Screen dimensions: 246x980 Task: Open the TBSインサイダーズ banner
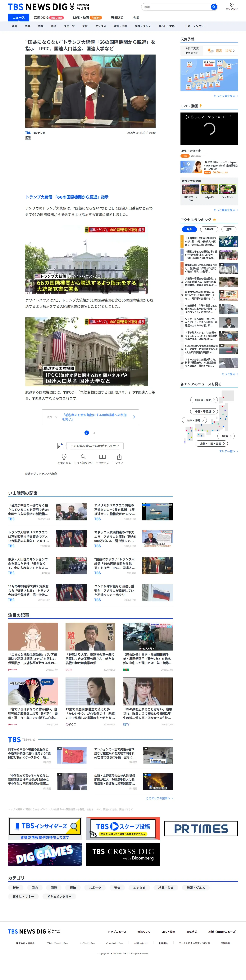(x=45, y=829)
